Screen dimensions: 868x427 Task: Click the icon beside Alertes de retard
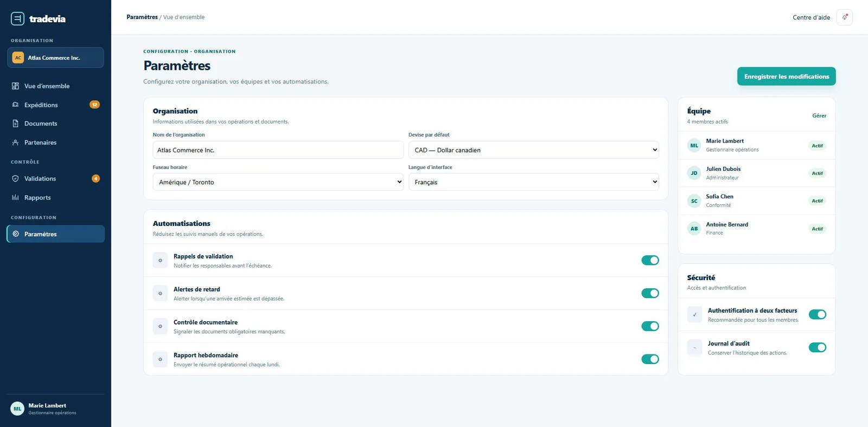[160, 293]
